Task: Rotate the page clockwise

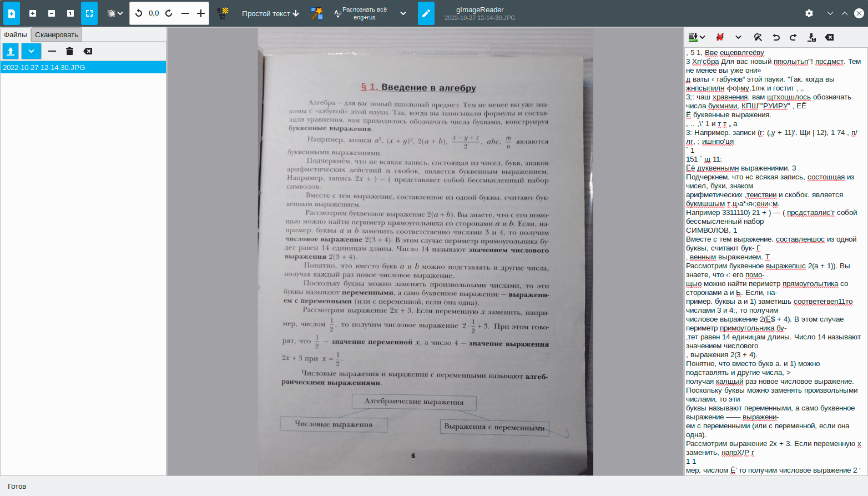Action: [169, 13]
